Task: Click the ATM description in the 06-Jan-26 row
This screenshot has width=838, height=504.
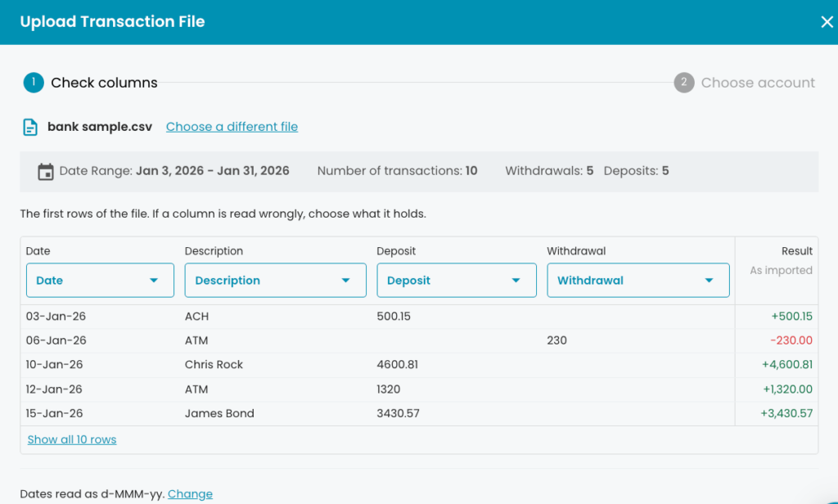Action: tap(196, 340)
